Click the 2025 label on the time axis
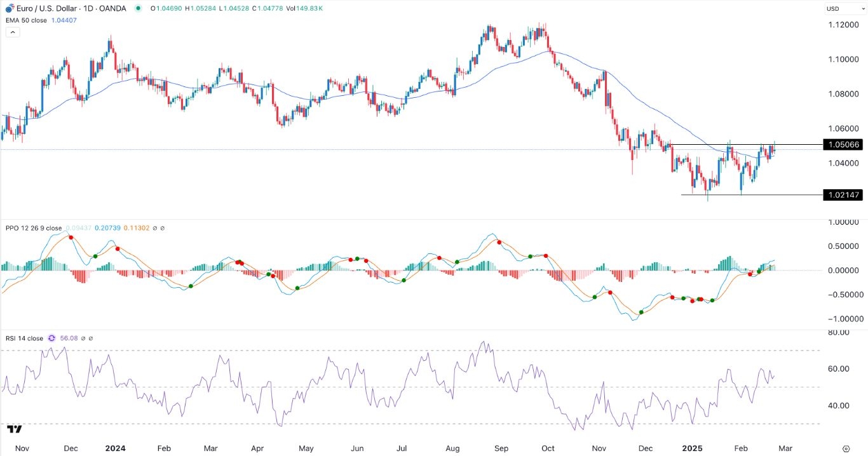Image resolution: width=868 pixels, height=456 pixels. (691, 448)
